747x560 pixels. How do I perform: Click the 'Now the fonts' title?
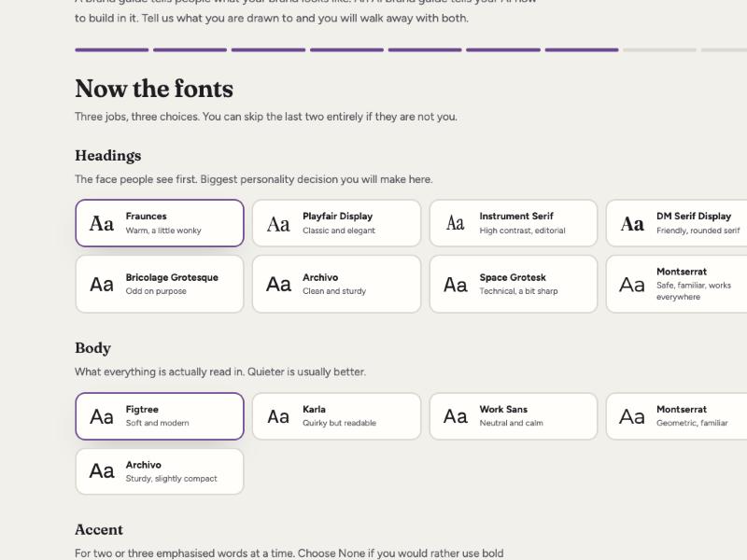(x=154, y=89)
